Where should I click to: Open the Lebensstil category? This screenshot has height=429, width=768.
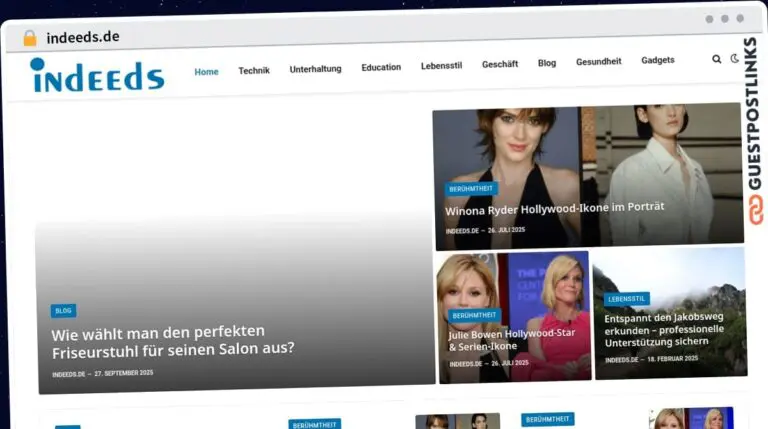441,65
